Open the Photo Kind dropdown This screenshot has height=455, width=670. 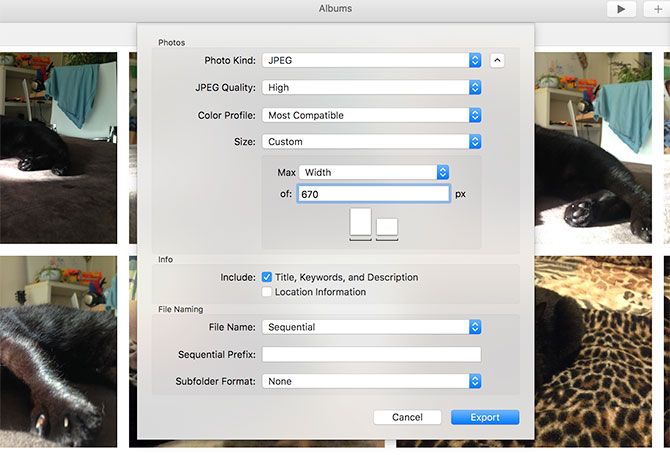(x=371, y=60)
